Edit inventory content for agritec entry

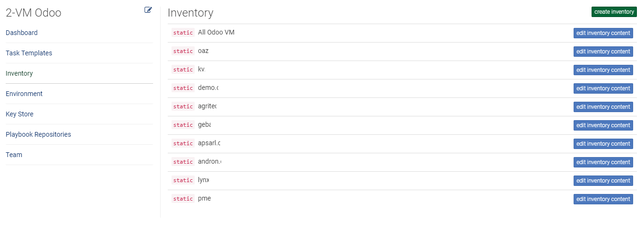point(603,107)
